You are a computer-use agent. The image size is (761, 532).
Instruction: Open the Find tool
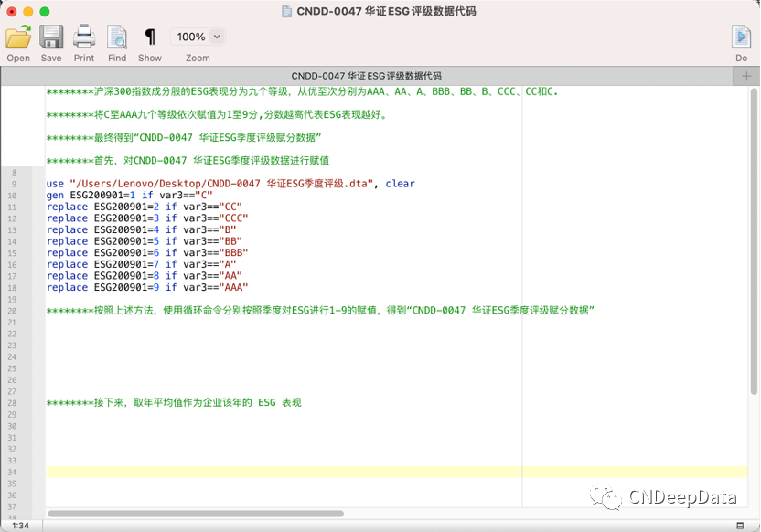coord(117,37)
